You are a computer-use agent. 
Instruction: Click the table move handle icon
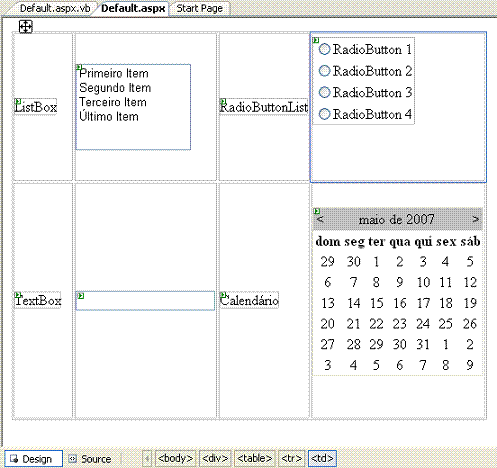point(26,26)
